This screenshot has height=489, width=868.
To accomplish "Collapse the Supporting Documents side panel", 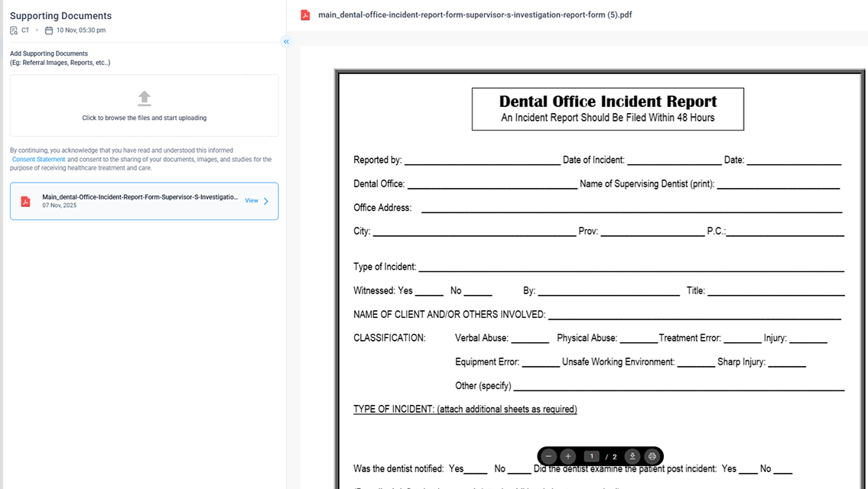I will pos(286,42).
